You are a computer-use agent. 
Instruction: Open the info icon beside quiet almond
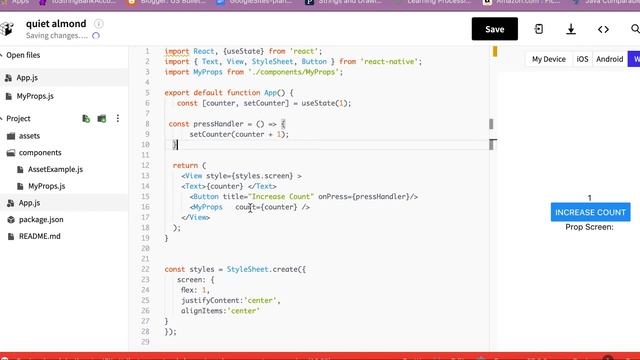click(x=98, y=24)
